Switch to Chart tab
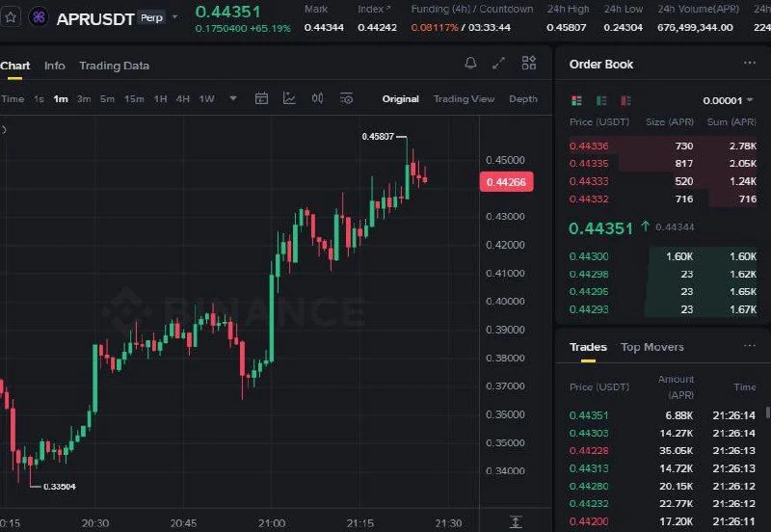 click(x=15, y=66)
